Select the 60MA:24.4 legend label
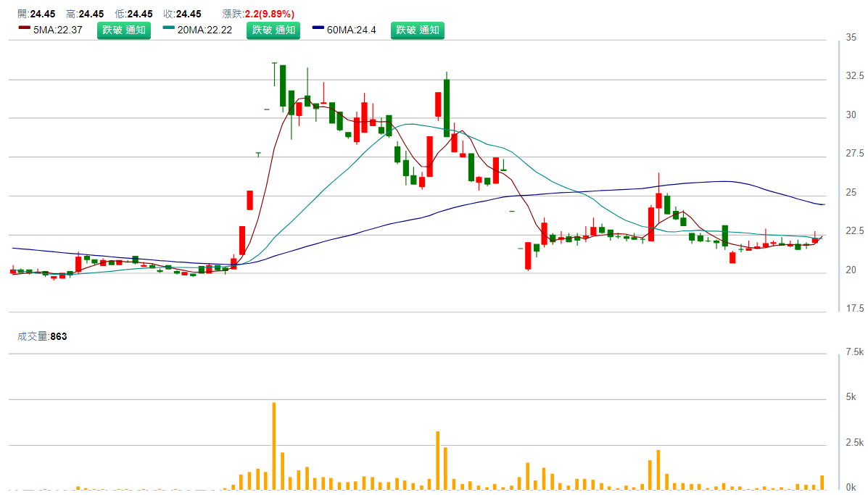Image resolution: width=868 pixels, height=495 pixels. point(352,30)
